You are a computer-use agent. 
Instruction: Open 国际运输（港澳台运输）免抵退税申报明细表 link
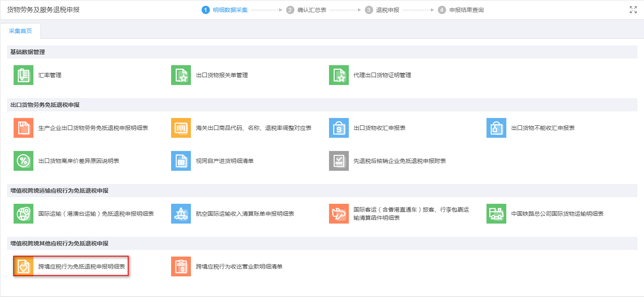96,214
